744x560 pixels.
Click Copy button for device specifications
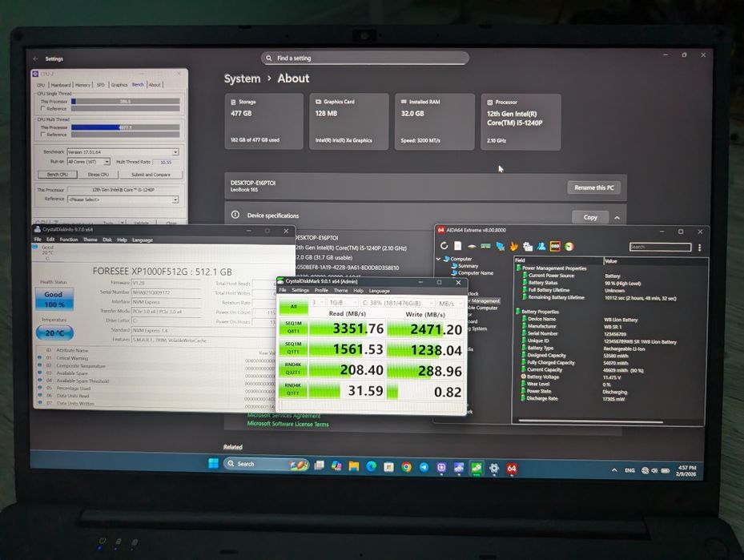590,217
